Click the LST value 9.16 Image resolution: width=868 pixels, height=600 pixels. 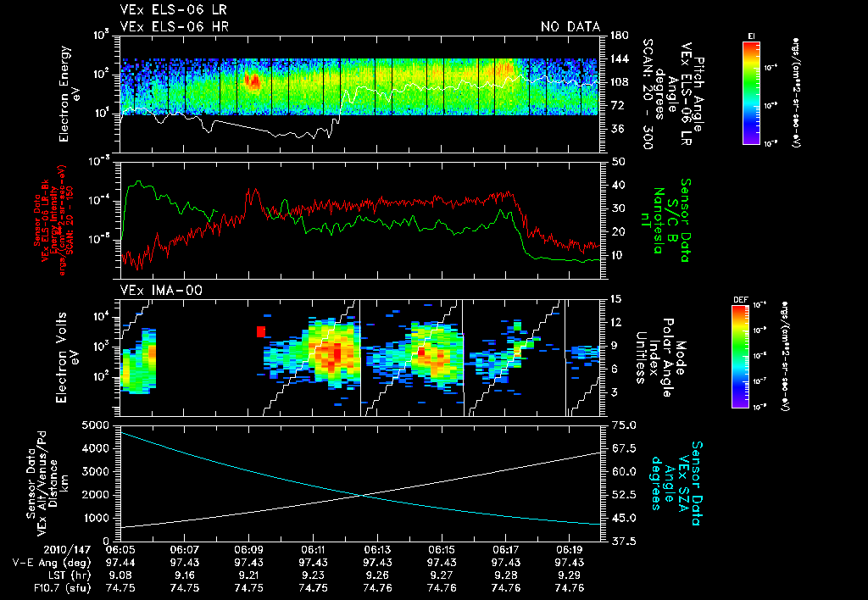184,575
